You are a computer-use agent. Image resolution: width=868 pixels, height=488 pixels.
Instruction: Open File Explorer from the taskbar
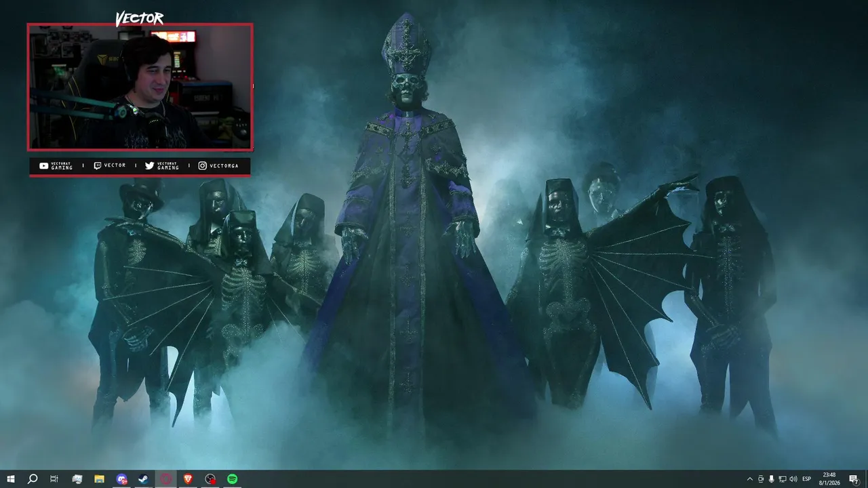(x=99, y=479)
